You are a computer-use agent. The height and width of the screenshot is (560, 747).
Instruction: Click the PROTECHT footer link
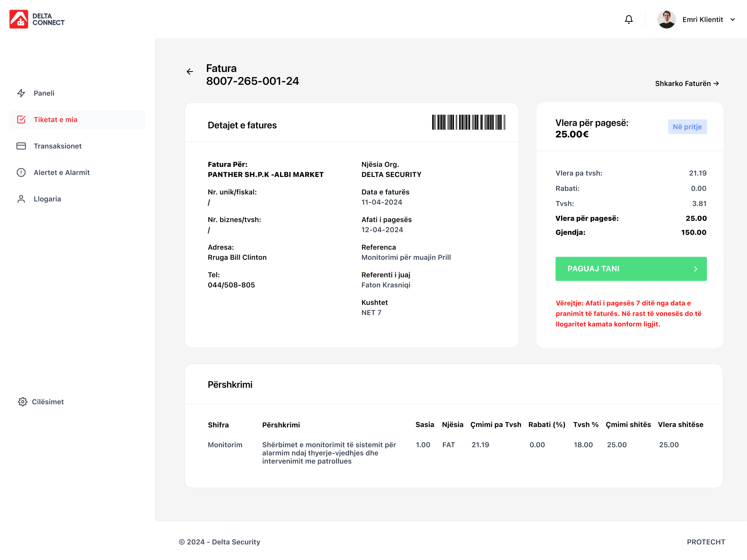(x=706, y=542)
